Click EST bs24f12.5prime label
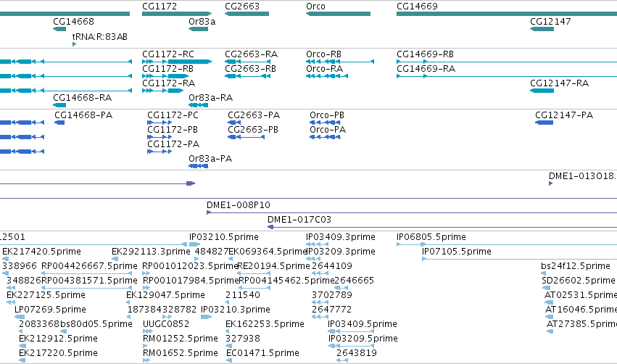 click(x=576, y=266)
